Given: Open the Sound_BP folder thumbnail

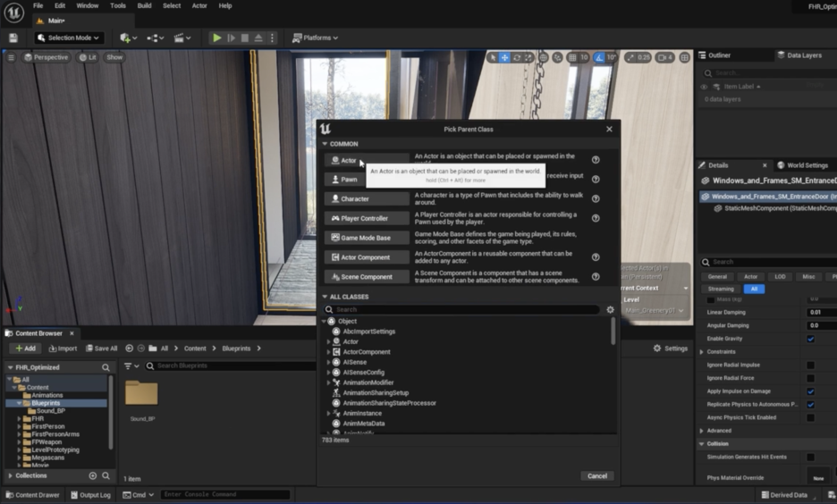Looking at the screenshot, I should tap(142, 393).
